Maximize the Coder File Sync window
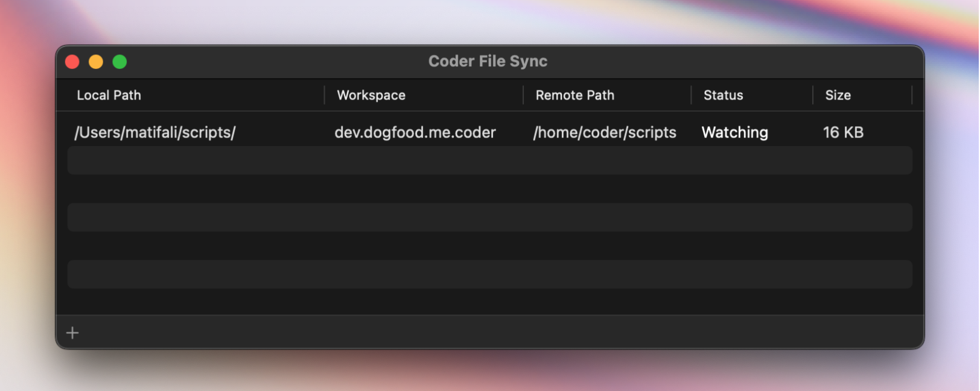This screenshot has height=391, width=980. tap(119, 62)
